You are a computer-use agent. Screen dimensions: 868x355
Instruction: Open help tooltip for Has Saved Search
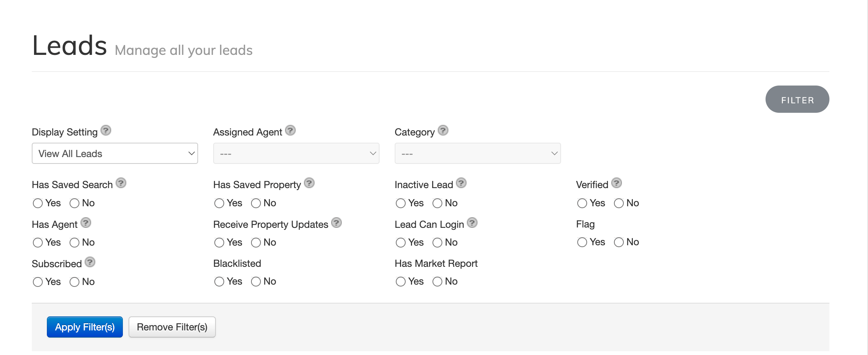(121, 183)
